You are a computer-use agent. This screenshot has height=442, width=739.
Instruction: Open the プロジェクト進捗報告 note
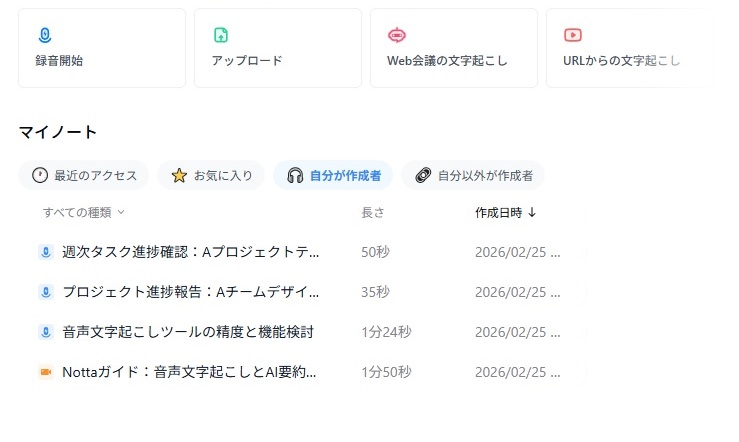point(190,292)
